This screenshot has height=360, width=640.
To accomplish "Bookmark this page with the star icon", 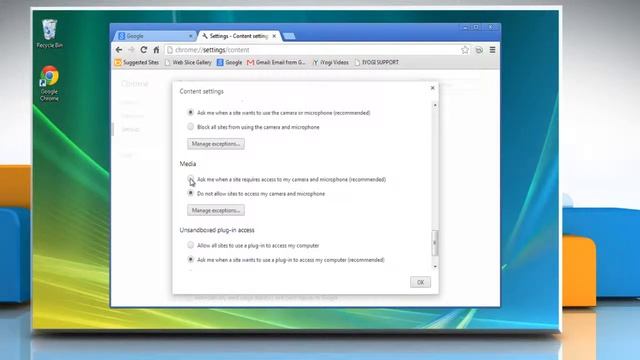I will [x=465, y=50].
